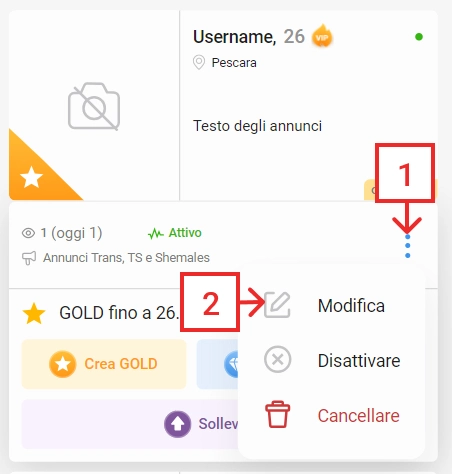Click the red trash bin icon
This screenshot has height=474, width=452.
[x=277, y=414]
